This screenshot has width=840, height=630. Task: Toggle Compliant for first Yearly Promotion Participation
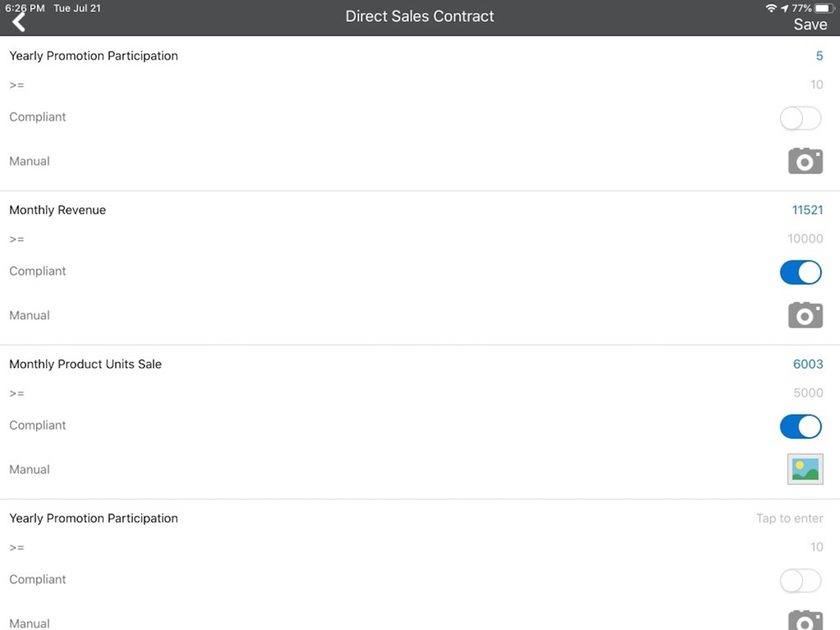tap(801, 118)
